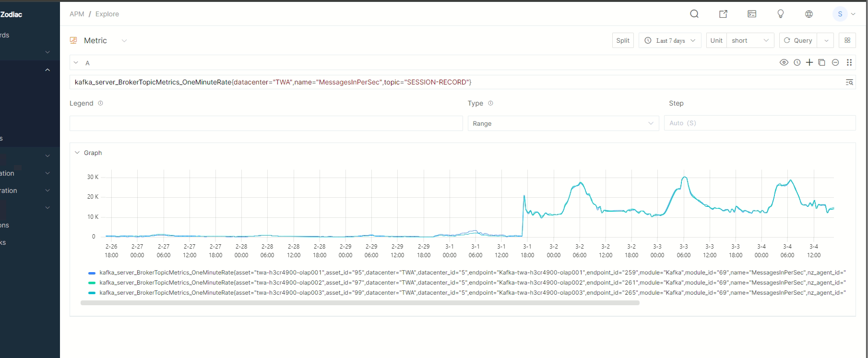
Task: Collapse the Graph panel section
Action: (x=77, y=153)
